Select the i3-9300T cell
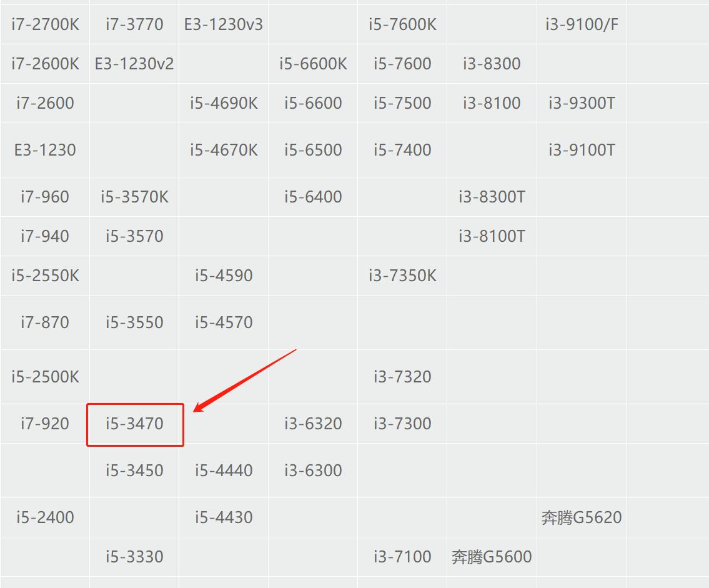Screen dimensions: 709x588 coord(582,103)
